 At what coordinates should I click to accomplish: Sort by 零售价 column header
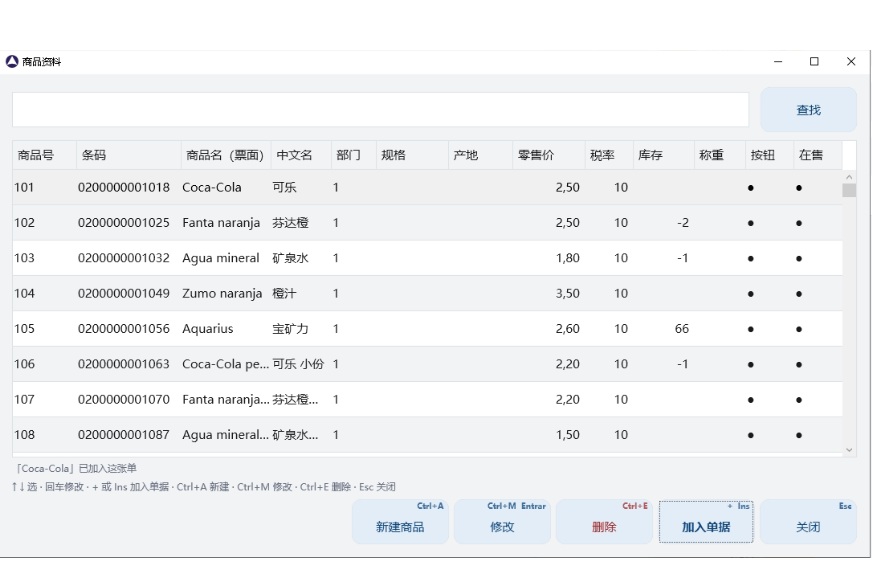(x=549, y=155)
